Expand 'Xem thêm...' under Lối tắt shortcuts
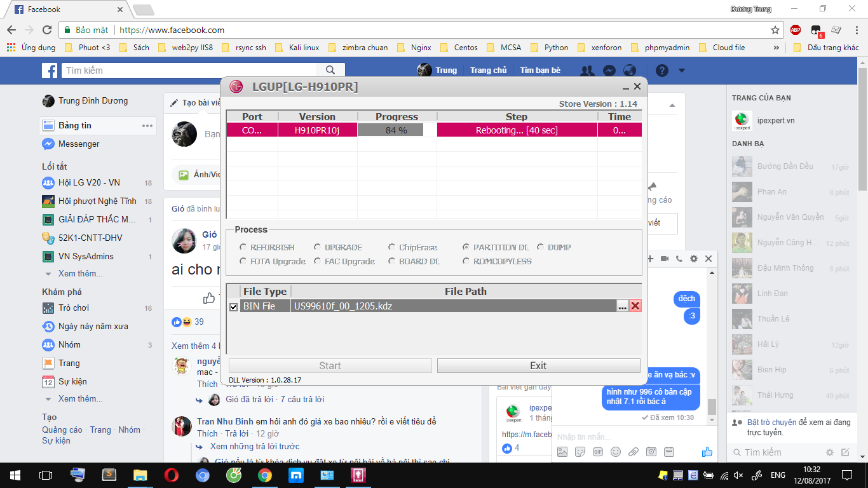 (x=80, y=274)
